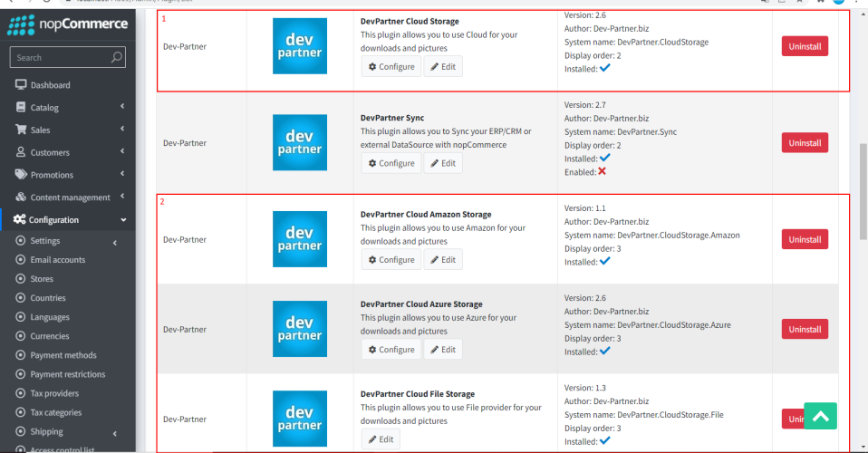
Task: Click Installed checkmark for Cloud Storage plugin
Action: 605,68
